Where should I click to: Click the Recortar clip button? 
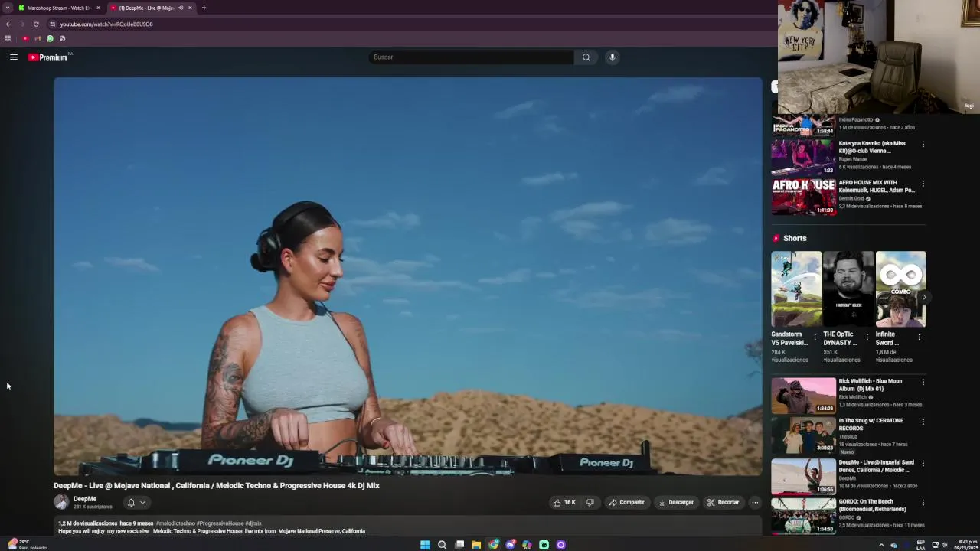tap(723, 502)
